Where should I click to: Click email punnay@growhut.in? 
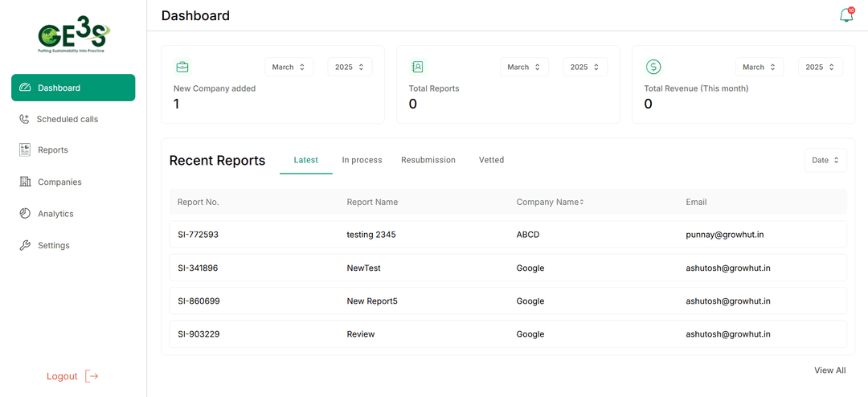click(725, 235)
